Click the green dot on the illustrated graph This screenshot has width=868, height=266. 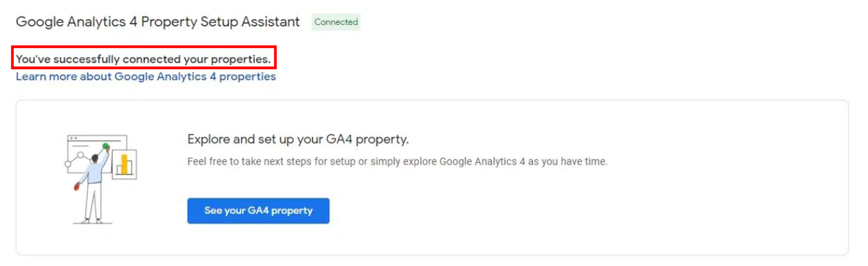tap(106, 146)
